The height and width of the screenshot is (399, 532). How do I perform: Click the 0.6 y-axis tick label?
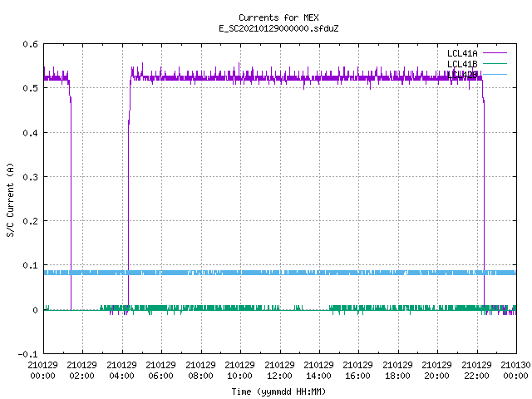coord(30,44)
